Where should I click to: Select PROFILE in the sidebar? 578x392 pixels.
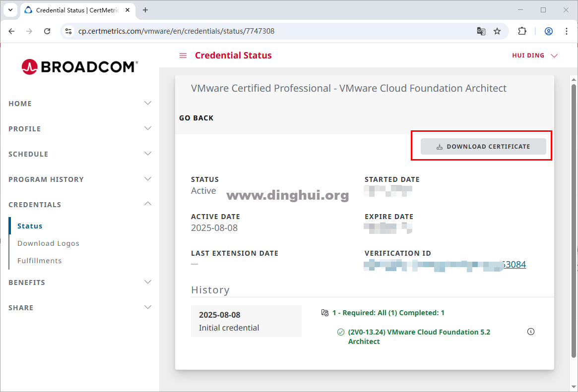25,129
